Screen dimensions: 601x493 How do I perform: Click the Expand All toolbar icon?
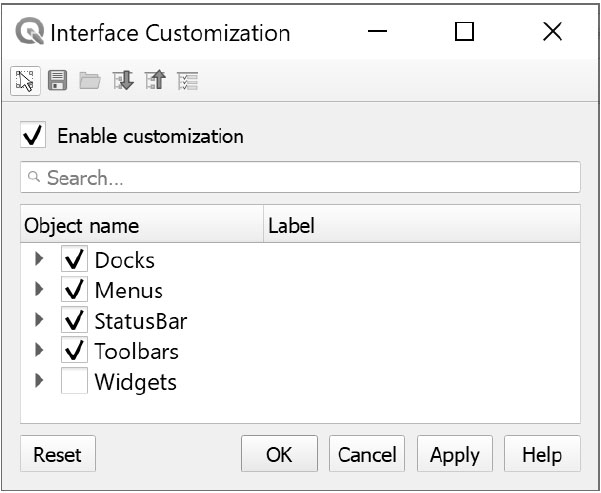[122, 81]
